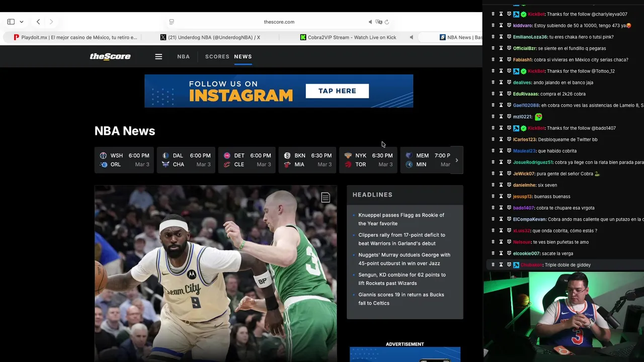Click the emote in mzl0221's message
Screen dimensions: 644x362
[x=538, y=117]
